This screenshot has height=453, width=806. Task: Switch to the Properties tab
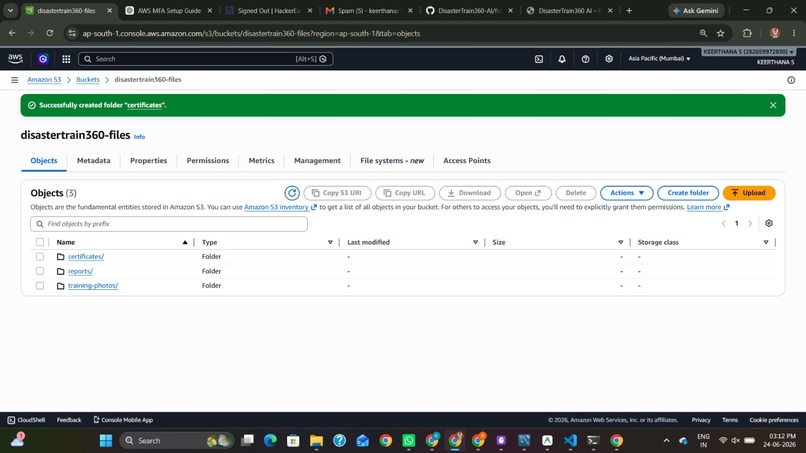(149, 160)
